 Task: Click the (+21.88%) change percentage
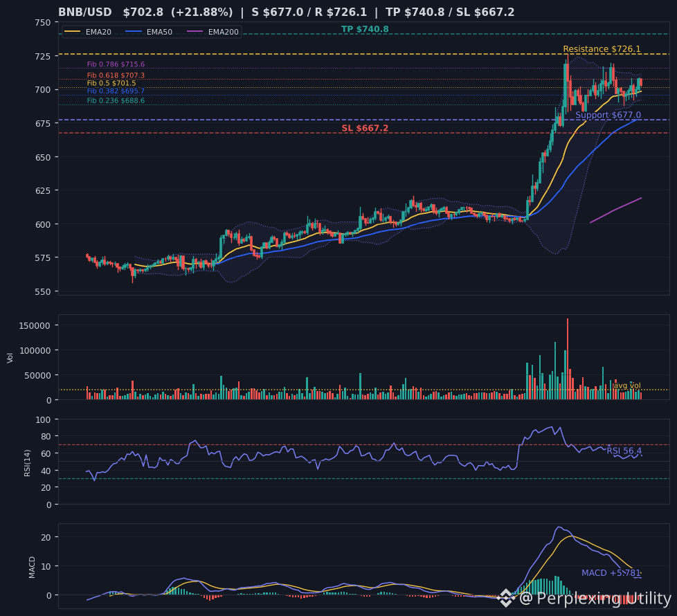point(201,12)
